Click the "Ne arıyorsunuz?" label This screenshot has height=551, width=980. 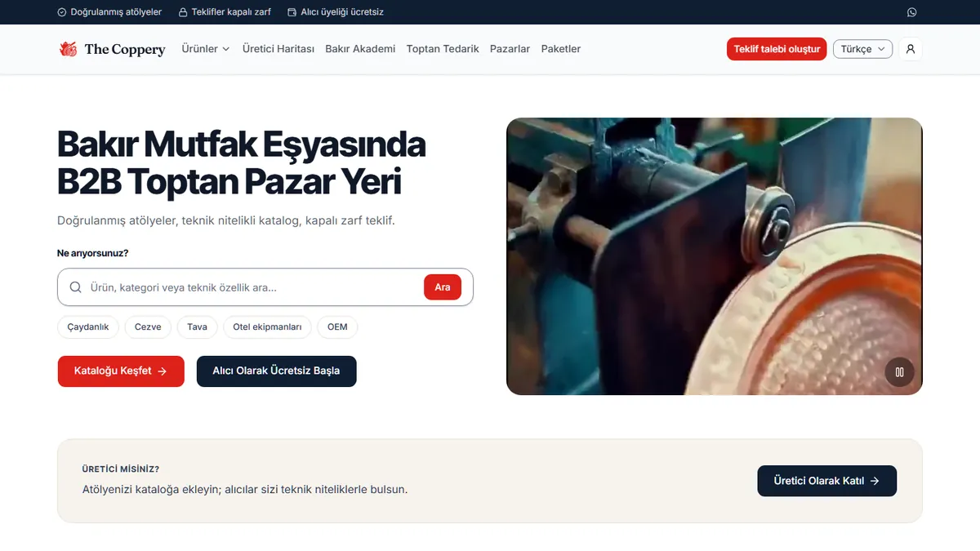coord(92,253)
